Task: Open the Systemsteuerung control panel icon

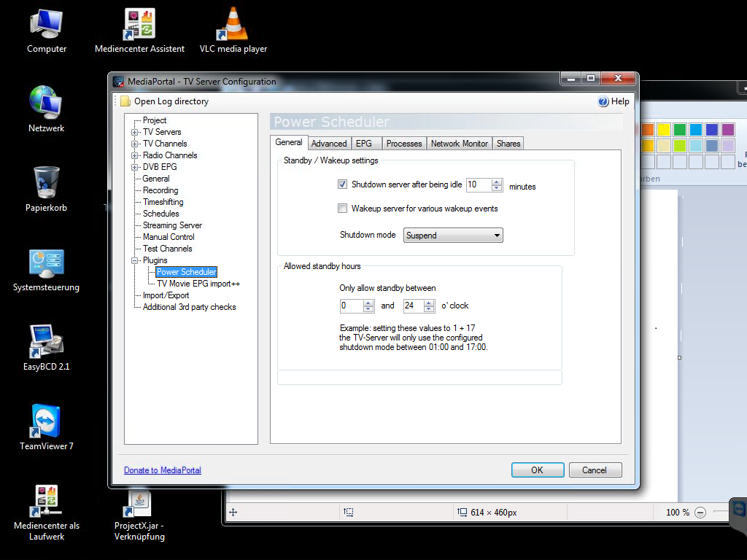Action: [x=46, y=264]
